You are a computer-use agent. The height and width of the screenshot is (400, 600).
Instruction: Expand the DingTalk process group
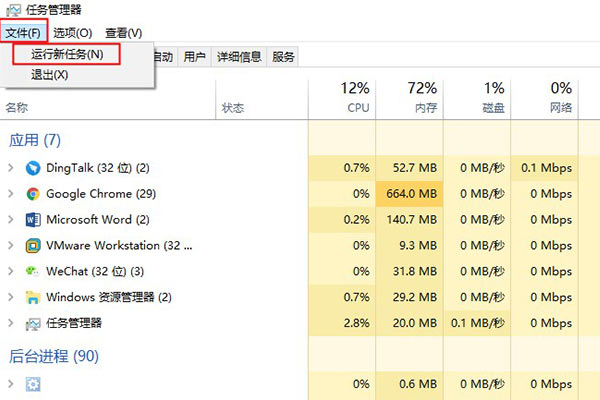(x=11, y=168)
